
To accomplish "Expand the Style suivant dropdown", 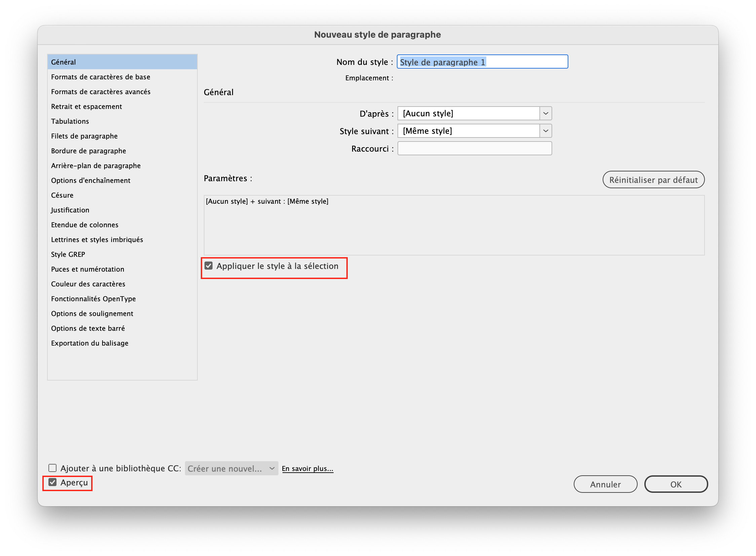I will coord(545,131).
